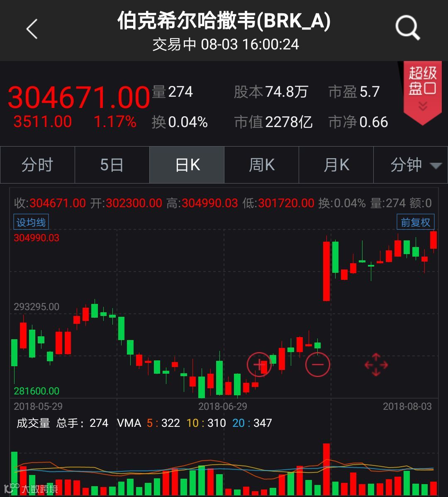Image resolution: width=448 pixels, height=497 pixels.
Task: Tap the 成交量 volume label
Action: click(33, 423)
